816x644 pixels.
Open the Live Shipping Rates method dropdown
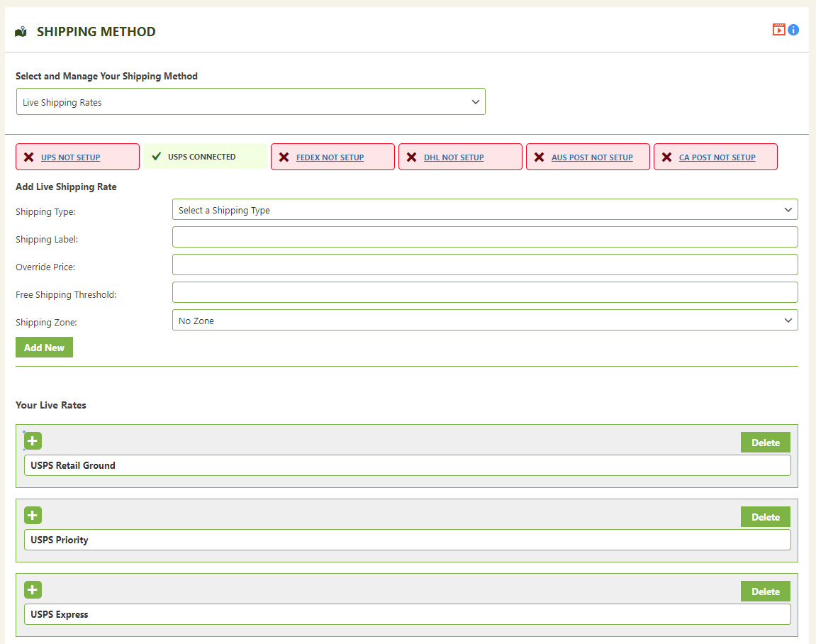[x=250, y=102]
